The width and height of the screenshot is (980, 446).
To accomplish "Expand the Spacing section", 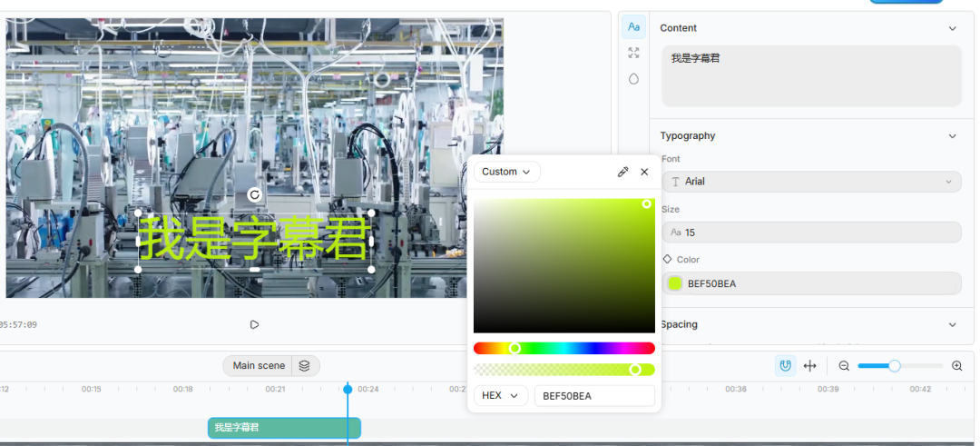I will click(952, 324).
